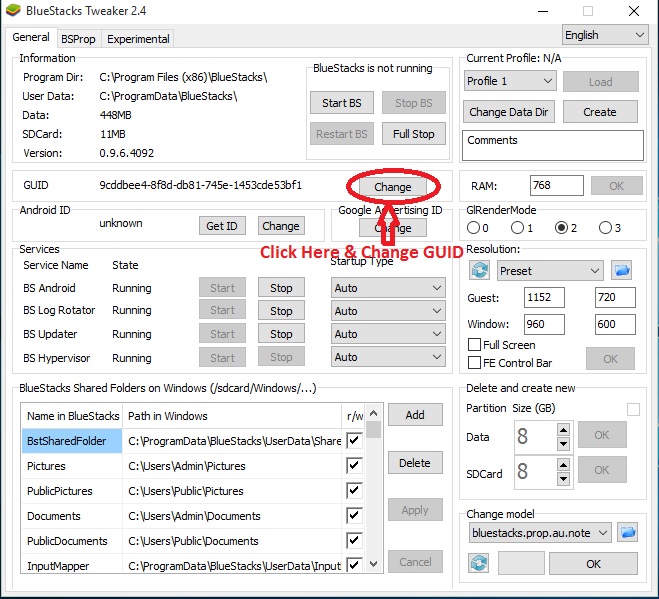Enable the Full Screen checkbox

click(474, 345)
